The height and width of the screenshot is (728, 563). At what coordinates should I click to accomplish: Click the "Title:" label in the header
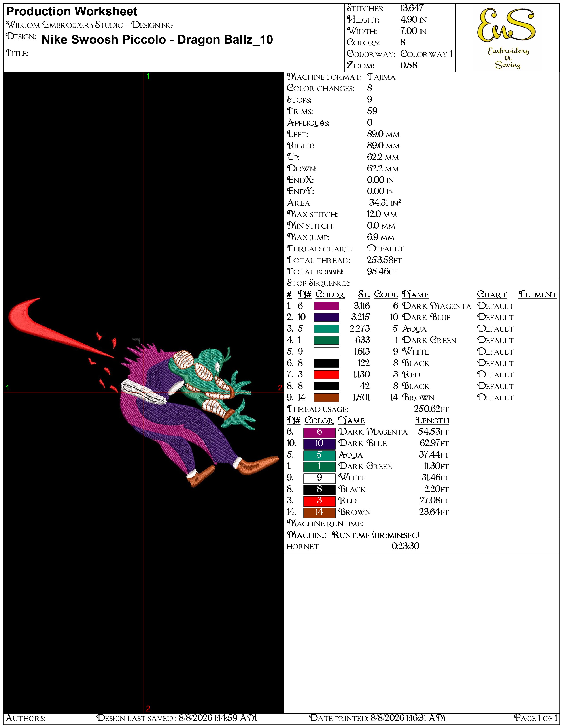[x=17, y=53]
